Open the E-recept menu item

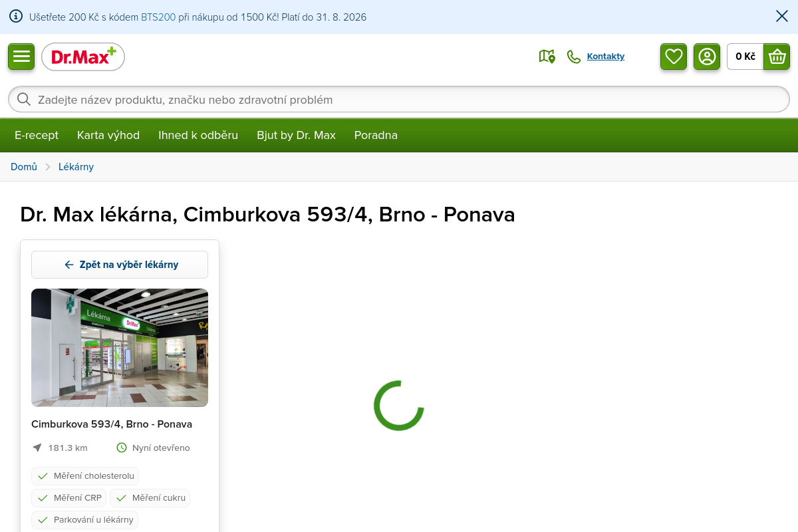[x=37, y=135]
